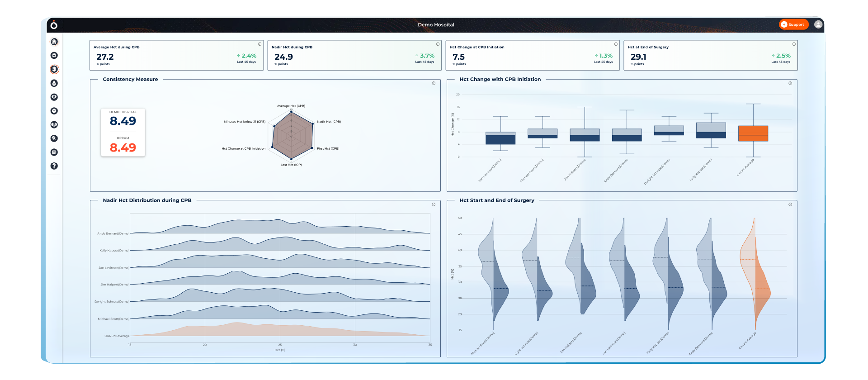Click Jim Halpert ridgeline distribution row
The height and width of the screenshot is (380, 868).
280,278
